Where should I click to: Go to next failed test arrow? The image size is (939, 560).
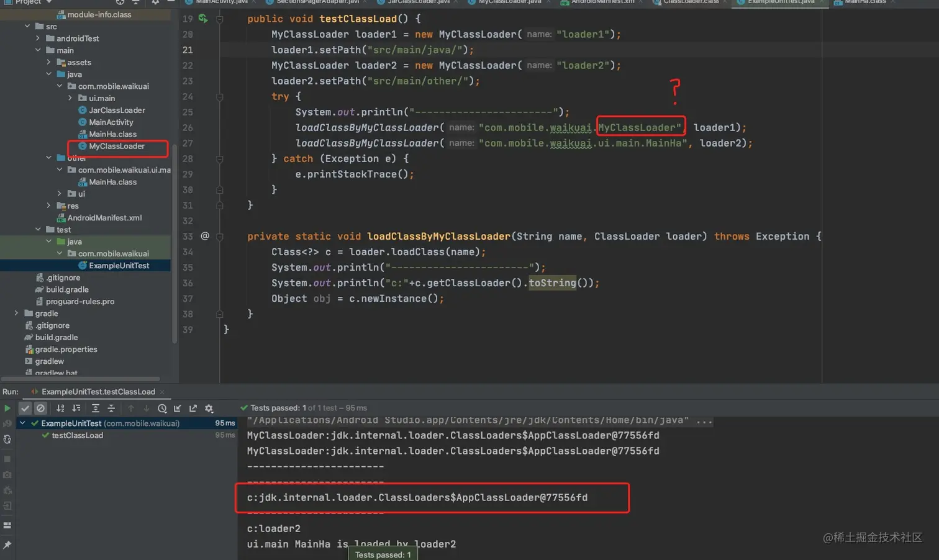[x=147, y=408]
